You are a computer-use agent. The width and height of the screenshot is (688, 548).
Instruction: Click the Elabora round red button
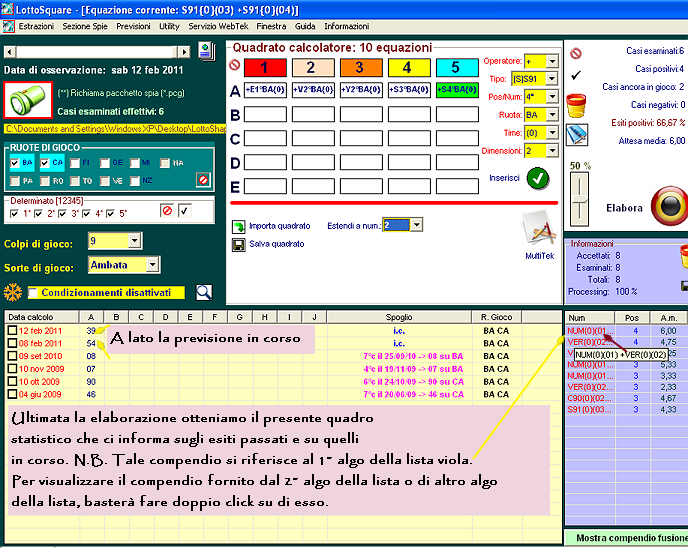tap(669, 206)
